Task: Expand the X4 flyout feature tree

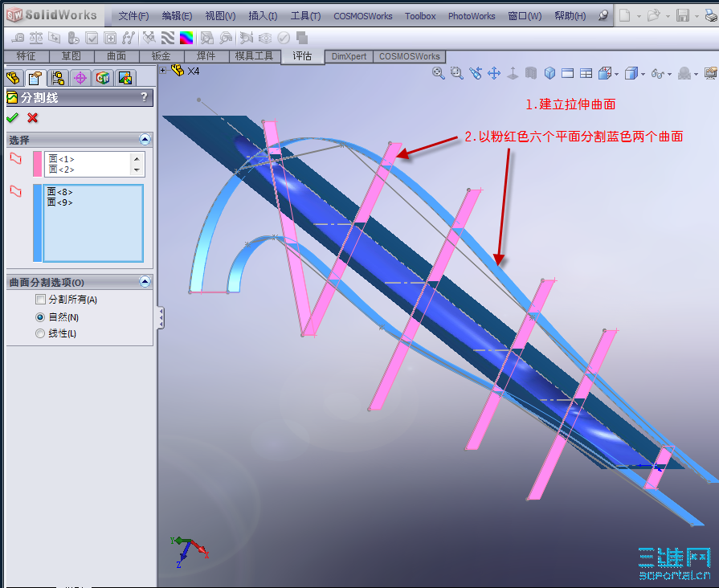Action: [x=163, y=70]
